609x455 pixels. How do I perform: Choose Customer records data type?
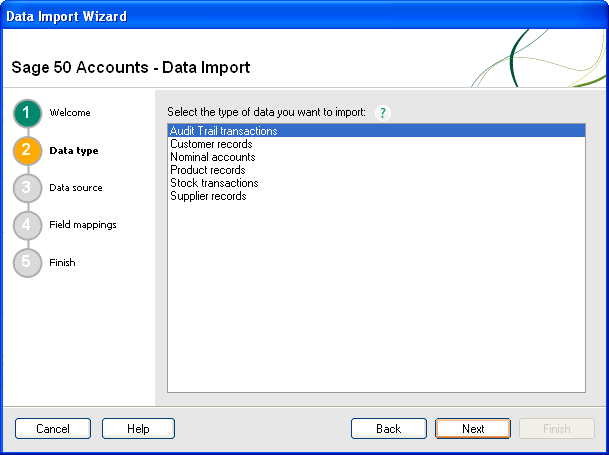point(211,144)
